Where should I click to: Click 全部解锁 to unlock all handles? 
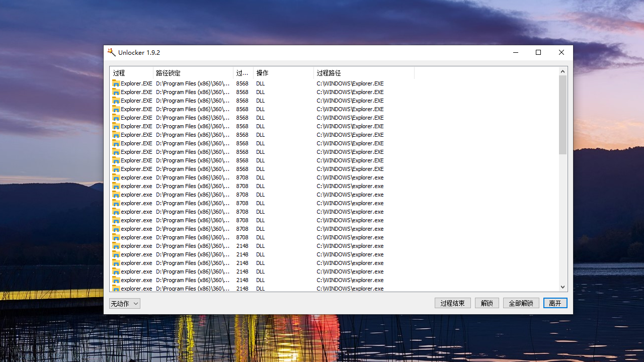click(521, 303)
